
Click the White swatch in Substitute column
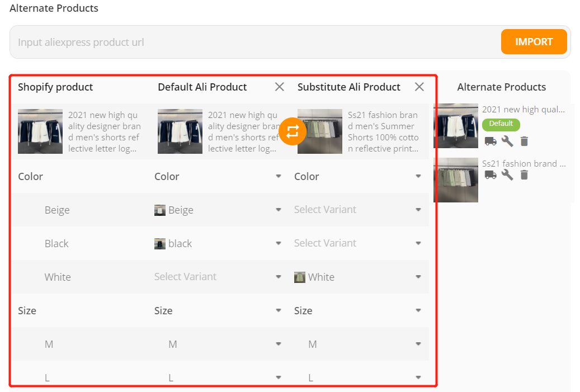pos(300,277)
